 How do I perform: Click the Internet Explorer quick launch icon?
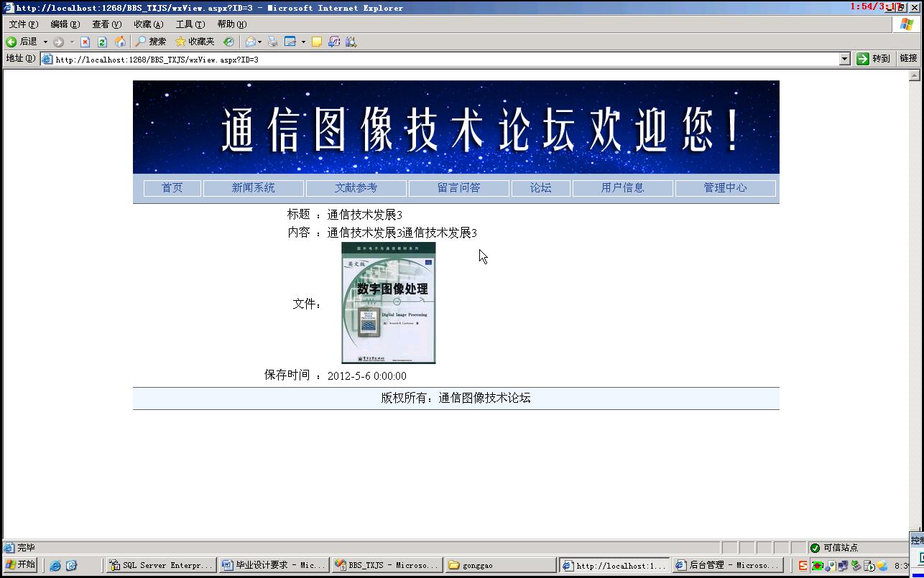(x=55, y=566)
